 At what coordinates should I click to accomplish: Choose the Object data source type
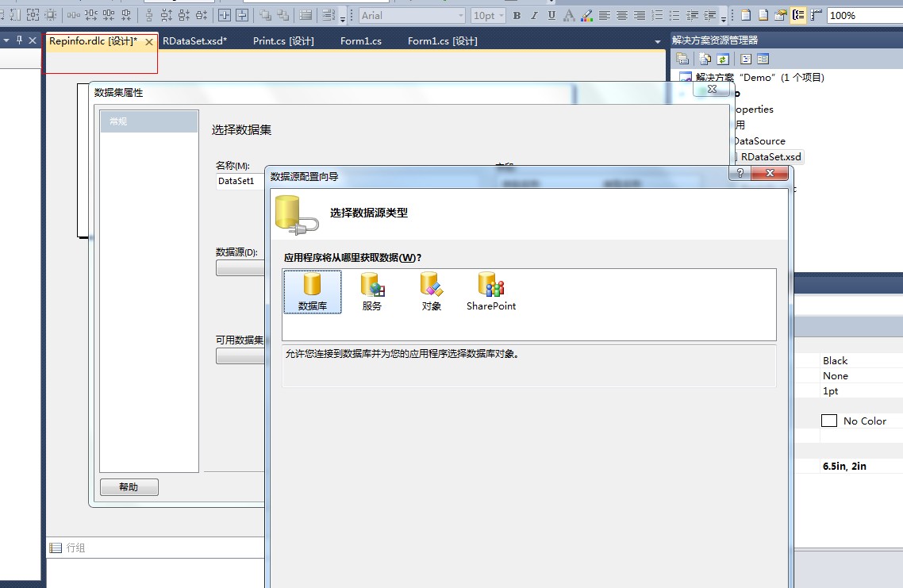click(x=432, y=292)
